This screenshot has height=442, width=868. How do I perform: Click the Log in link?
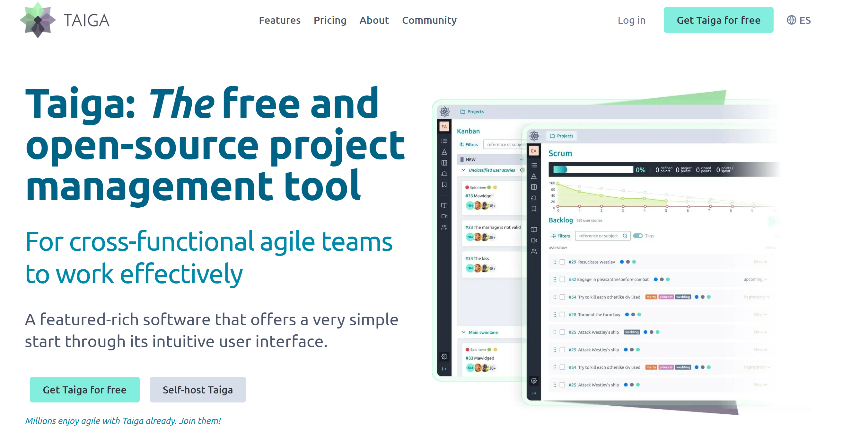tap(632, 20)
